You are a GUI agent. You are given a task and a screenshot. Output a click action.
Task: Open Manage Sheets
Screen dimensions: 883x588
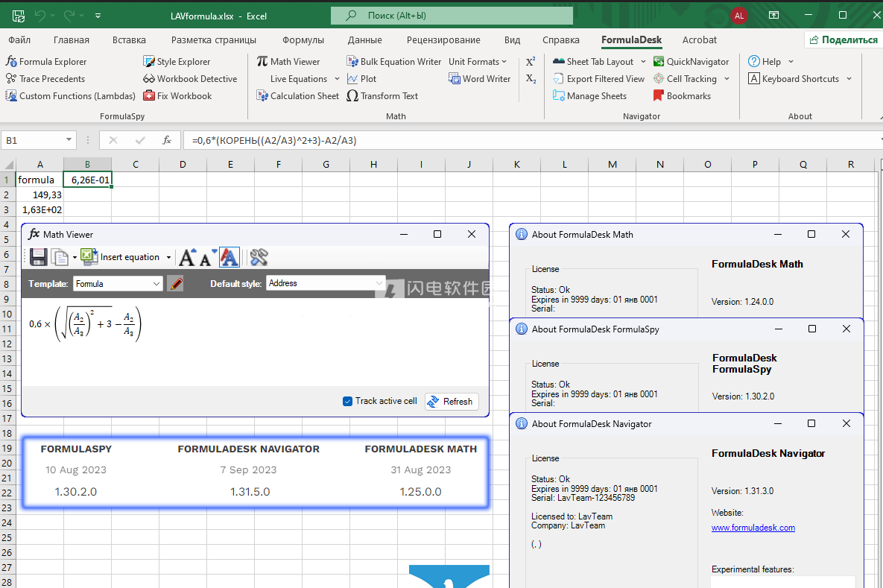[589, 95]
